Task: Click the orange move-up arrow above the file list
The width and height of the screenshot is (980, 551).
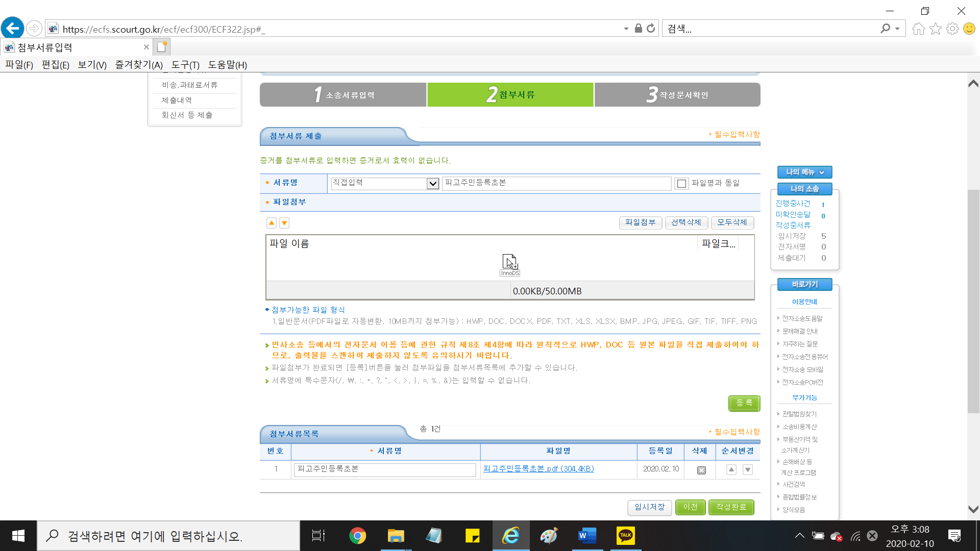Action: point(272,223)
